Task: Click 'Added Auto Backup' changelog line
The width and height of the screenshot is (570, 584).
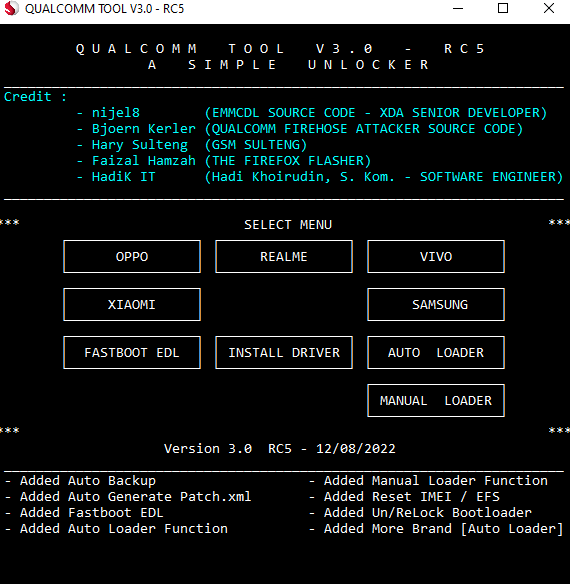Action: point(88,481)
